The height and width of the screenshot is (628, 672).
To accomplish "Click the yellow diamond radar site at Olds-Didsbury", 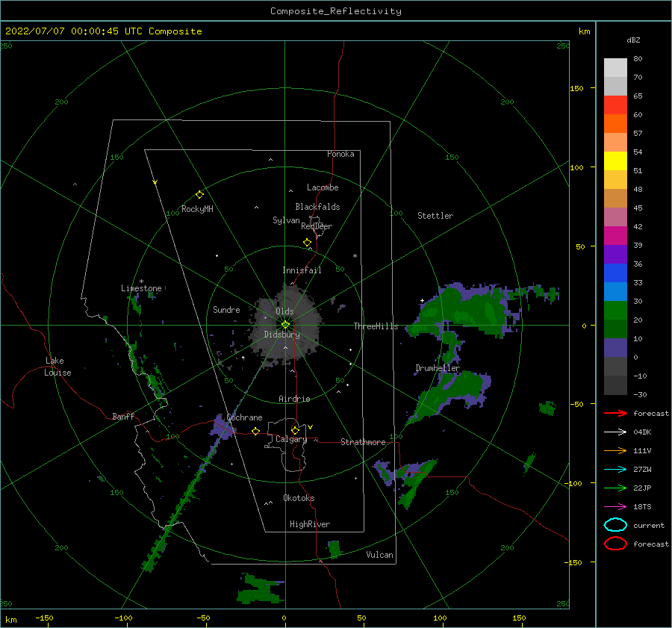I will 285,325.
